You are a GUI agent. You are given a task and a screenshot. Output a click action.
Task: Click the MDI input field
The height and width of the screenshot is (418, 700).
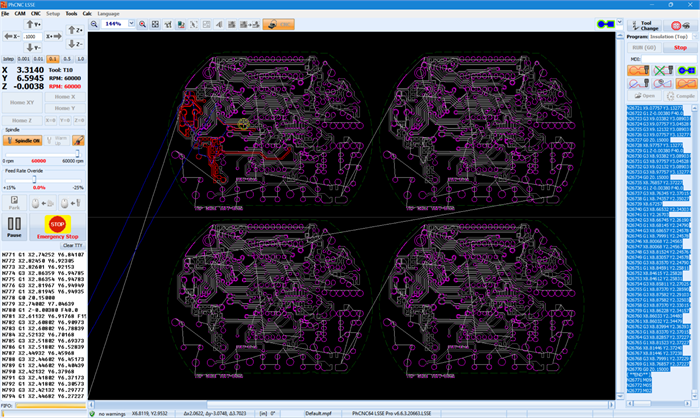(670, 59)
